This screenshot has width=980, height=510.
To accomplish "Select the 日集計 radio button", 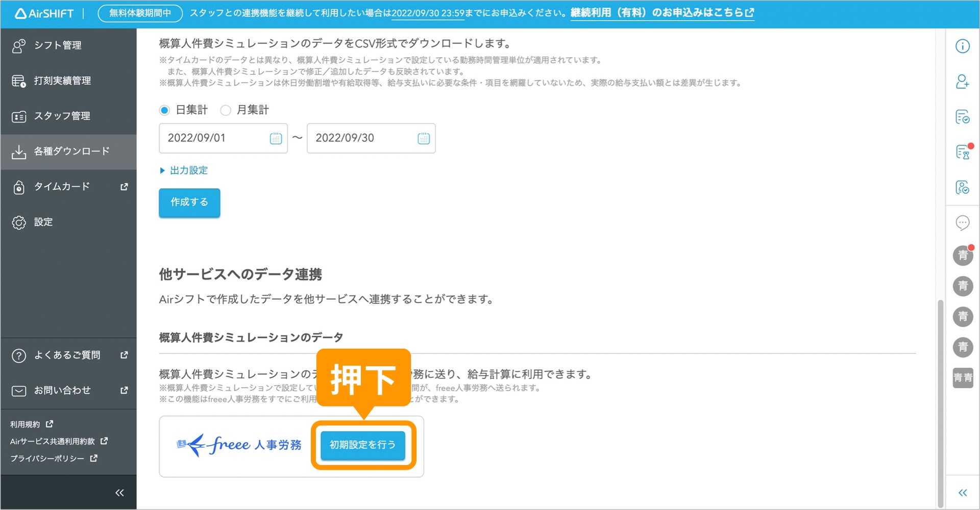I will point(164,110).
